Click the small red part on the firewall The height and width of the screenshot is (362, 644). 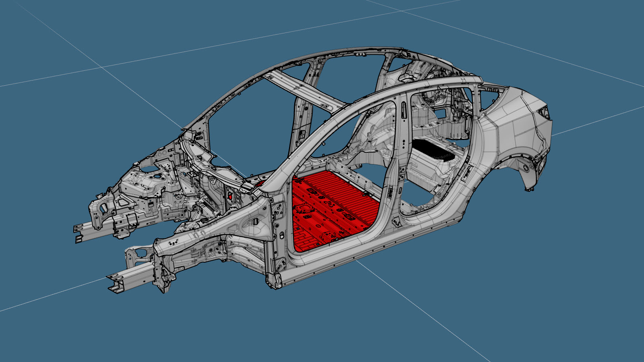click(230, 196)
